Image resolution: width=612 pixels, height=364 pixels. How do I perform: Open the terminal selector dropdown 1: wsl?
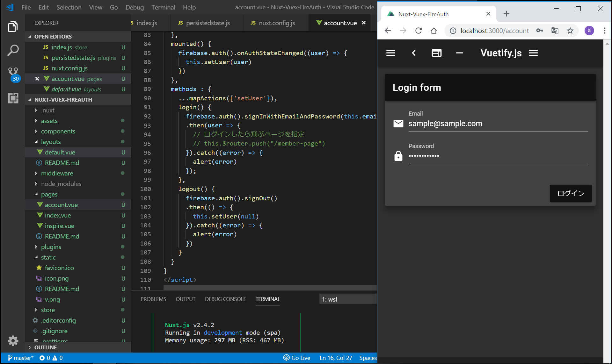(x=348, y=299)
